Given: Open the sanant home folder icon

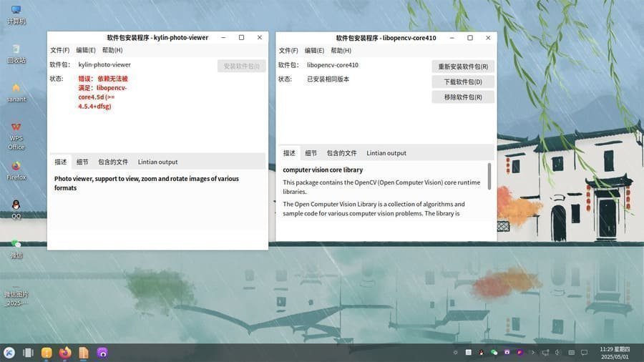Looking at the screenshot, I should [16, 93].
